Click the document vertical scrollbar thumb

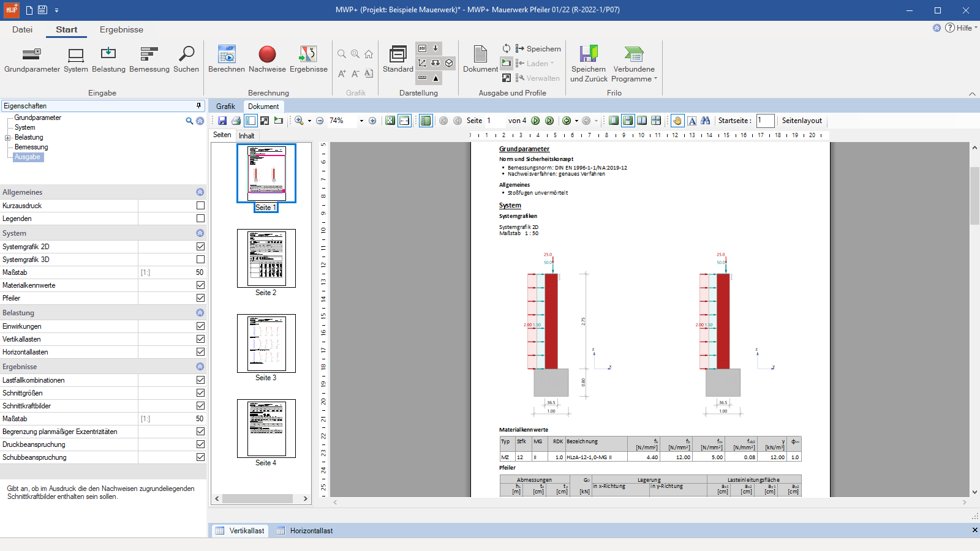tap(974, 195)
